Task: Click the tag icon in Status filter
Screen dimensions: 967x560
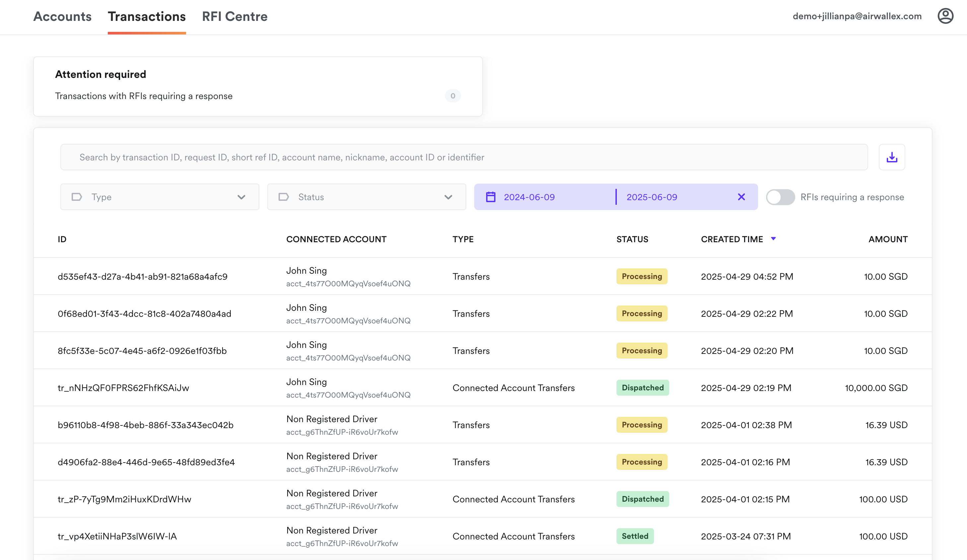Action: point(284,197)
